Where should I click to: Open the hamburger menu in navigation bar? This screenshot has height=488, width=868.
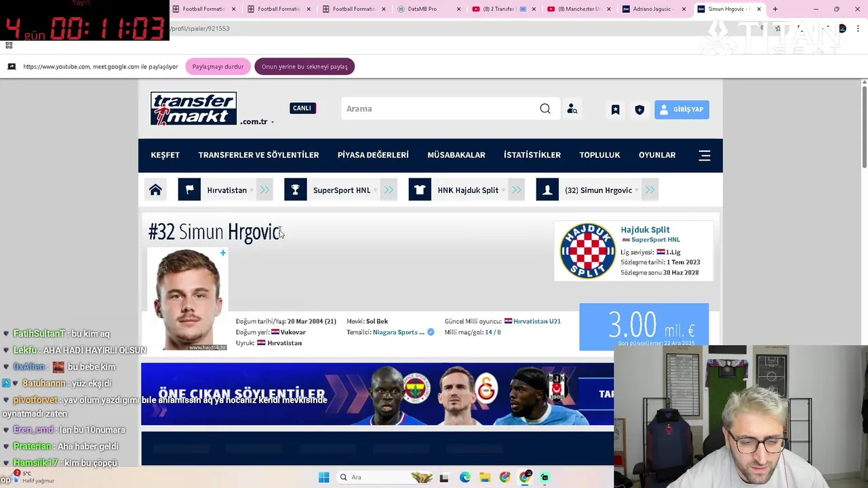pyautogui.click(x=705, y=155)
